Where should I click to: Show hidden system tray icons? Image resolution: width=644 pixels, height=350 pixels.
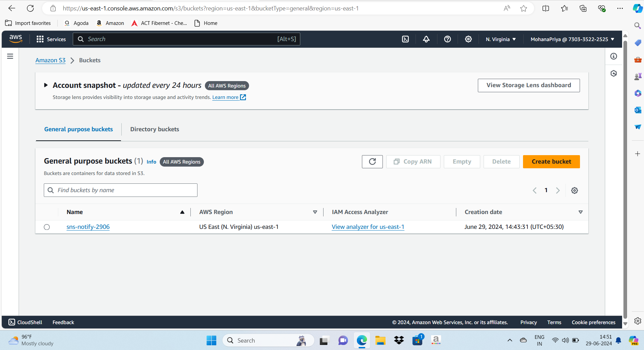click(510, 340)
